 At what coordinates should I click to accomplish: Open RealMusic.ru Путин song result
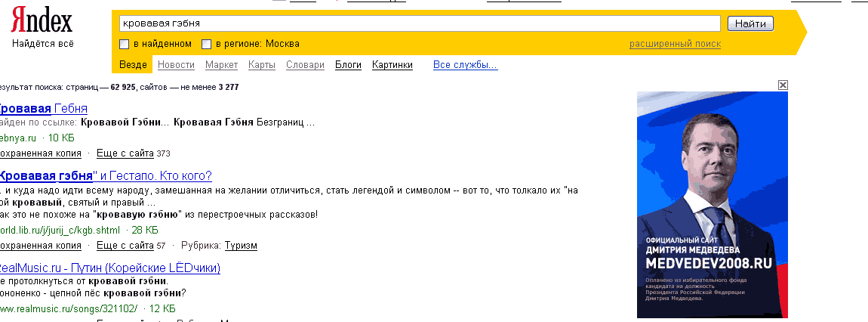[109, 268]
